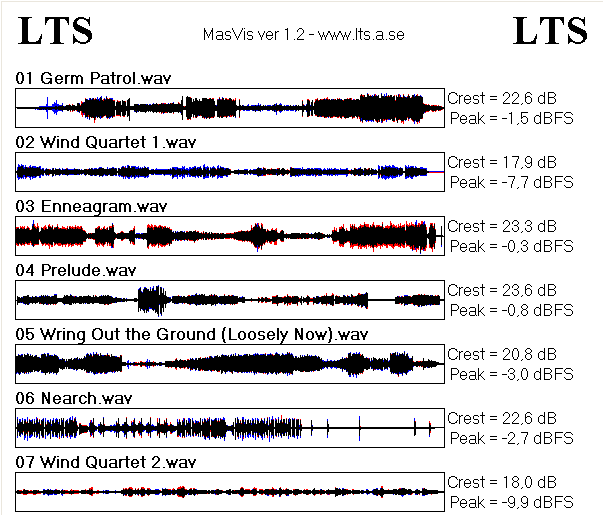Click the Crest = 22,6 dB value for Nearch
Viewport: 603px width, 515px height.
tap(502, 418)
